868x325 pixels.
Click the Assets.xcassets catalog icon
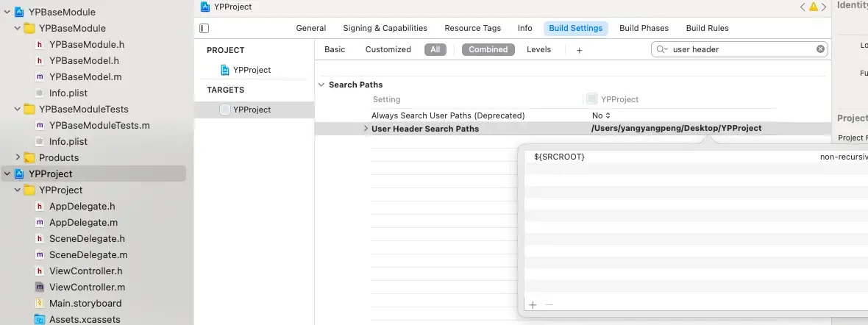(x=40, y=319)
